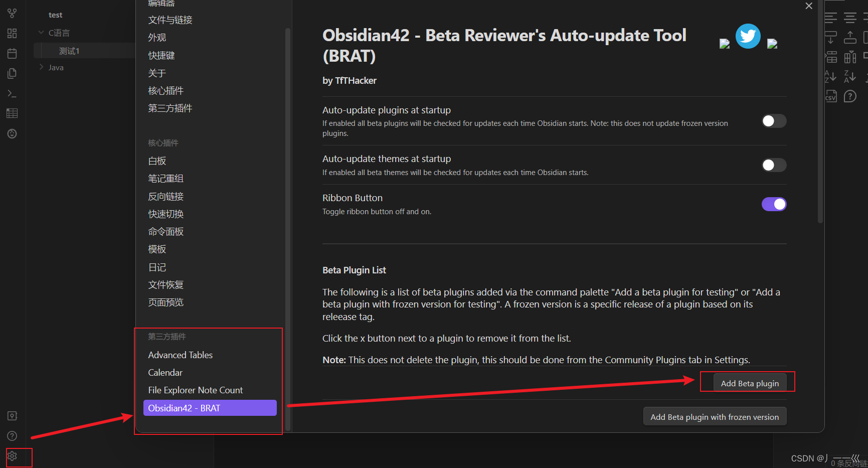Click the settings sidebar scrollbar
The image size is (868, 468).
(x=288, y=229)
